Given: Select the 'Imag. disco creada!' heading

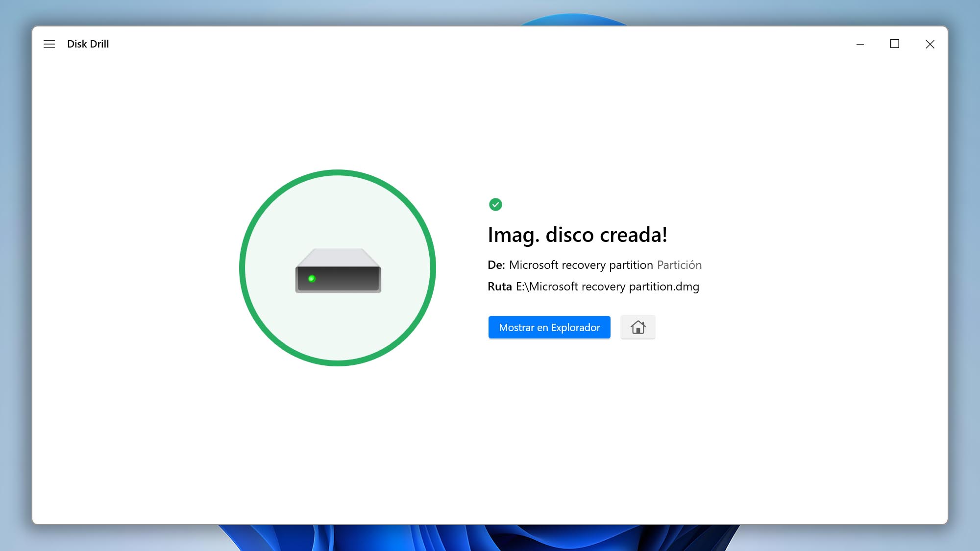Looking at the screenshot, I should point(577,235).
